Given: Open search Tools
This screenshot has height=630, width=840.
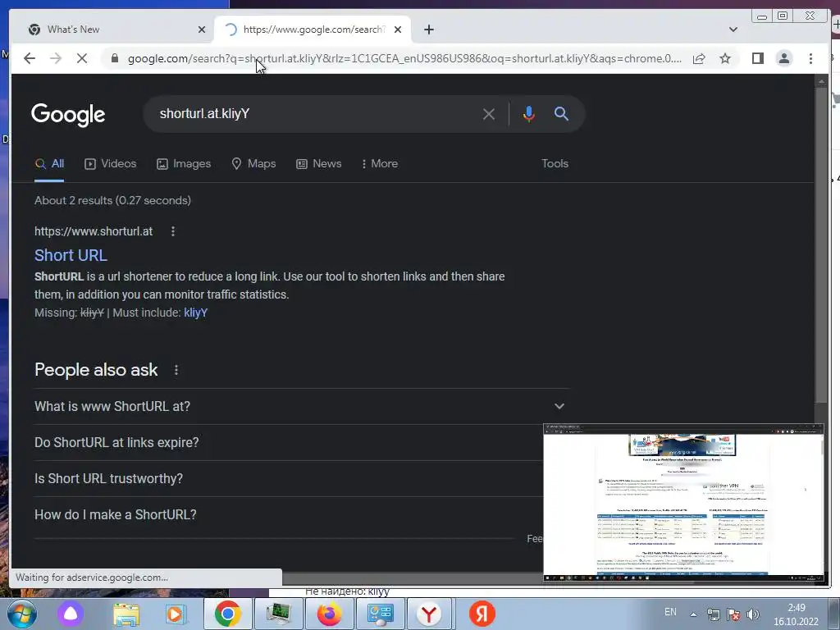Looking at the screenshot, I should click(555, 163).
